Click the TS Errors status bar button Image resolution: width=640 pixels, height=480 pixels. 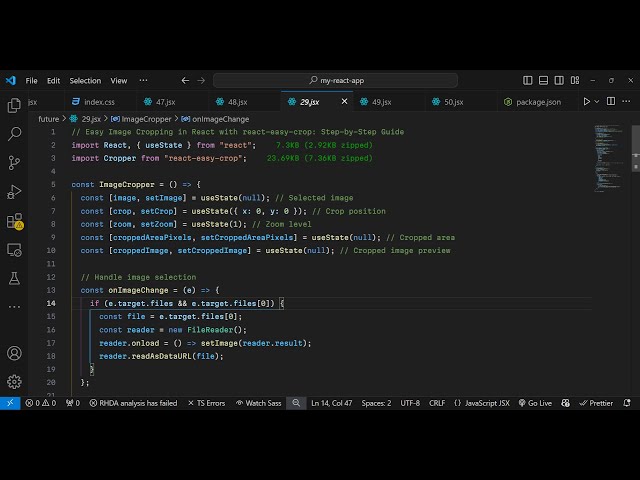point(206,403)
